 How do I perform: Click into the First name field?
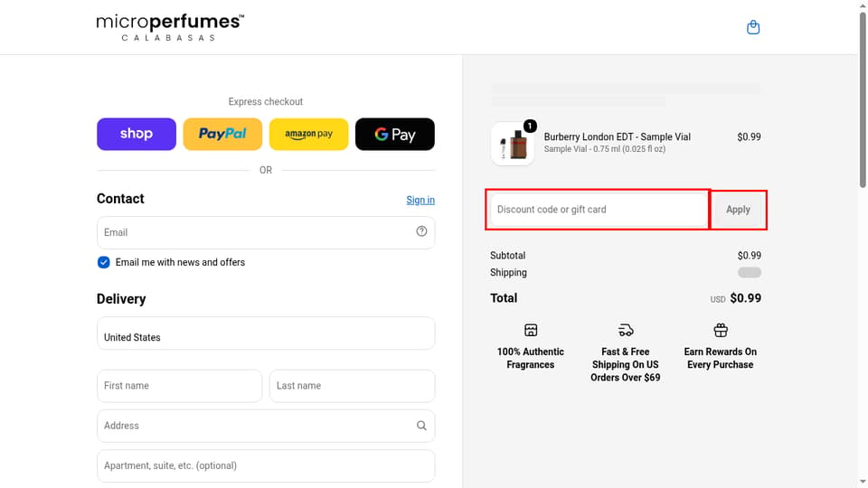[x=179, y=386]
